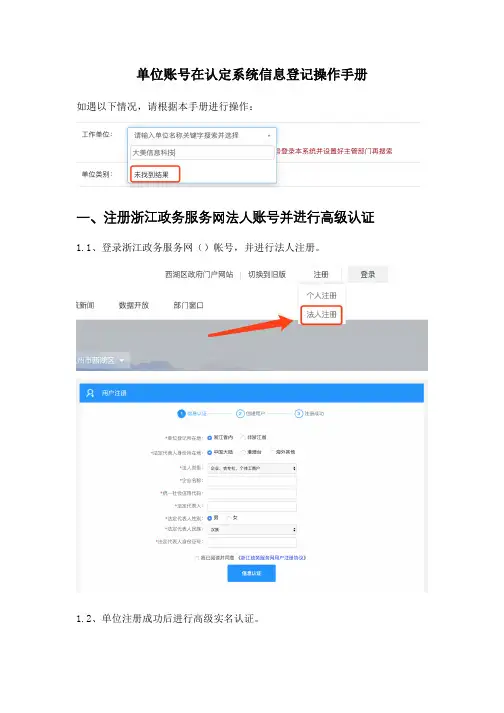Open the 西湖区政府门户网站 link
Viewport: 504px width, 713px height.
coord(199,275)
